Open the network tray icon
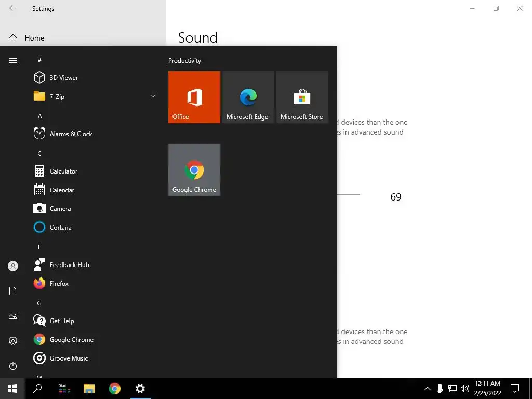This screenshot has width=532, height=399. (x=453, y=389)
